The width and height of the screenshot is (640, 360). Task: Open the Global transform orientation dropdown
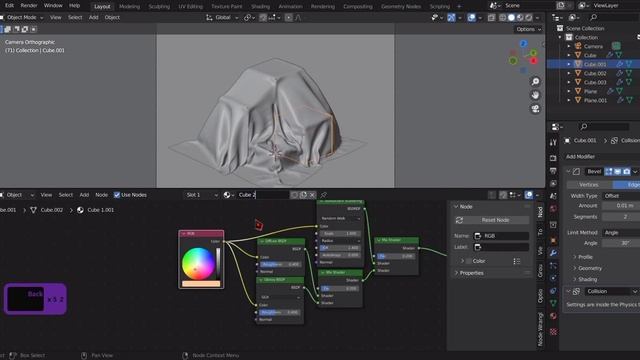[222, 18]
